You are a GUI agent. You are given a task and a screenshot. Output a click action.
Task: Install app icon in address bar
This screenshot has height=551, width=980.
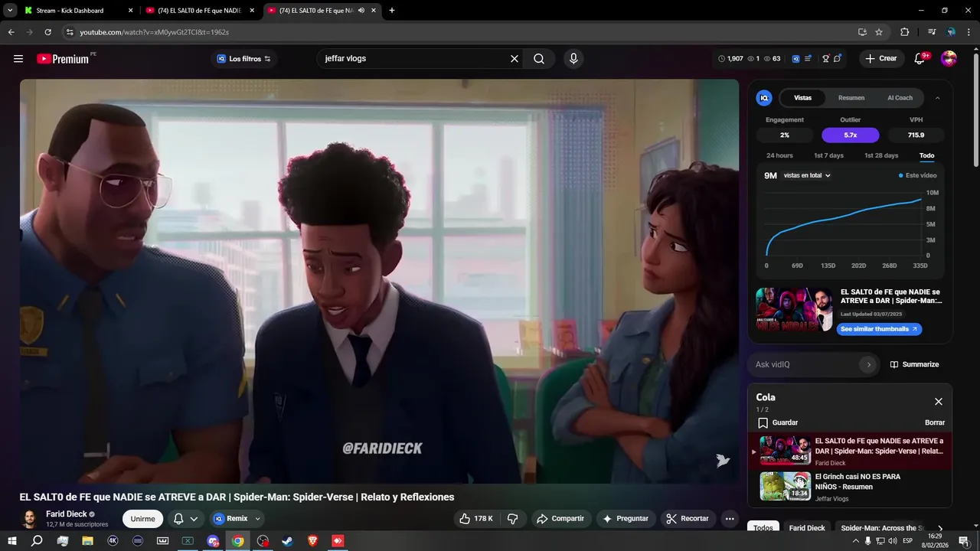point(862,32)
